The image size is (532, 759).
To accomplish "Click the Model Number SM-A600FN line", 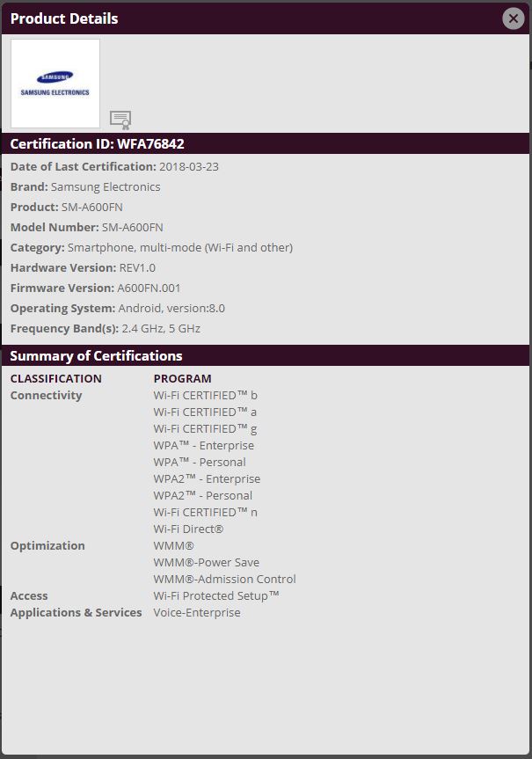I will pyautogui.click(x=86, y=227).
